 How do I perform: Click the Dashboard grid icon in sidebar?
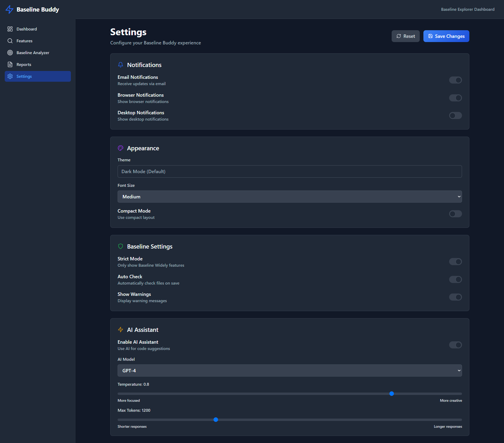click(10, 29)
